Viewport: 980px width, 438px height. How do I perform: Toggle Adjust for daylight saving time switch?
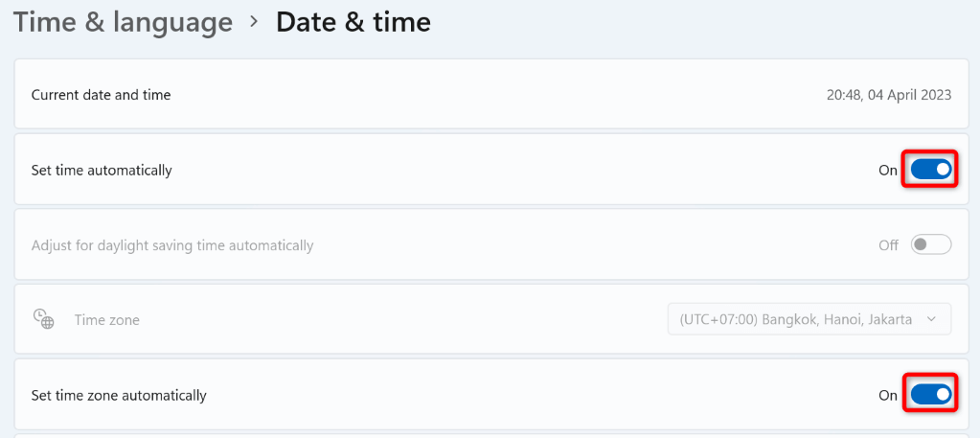coord(930,244)
